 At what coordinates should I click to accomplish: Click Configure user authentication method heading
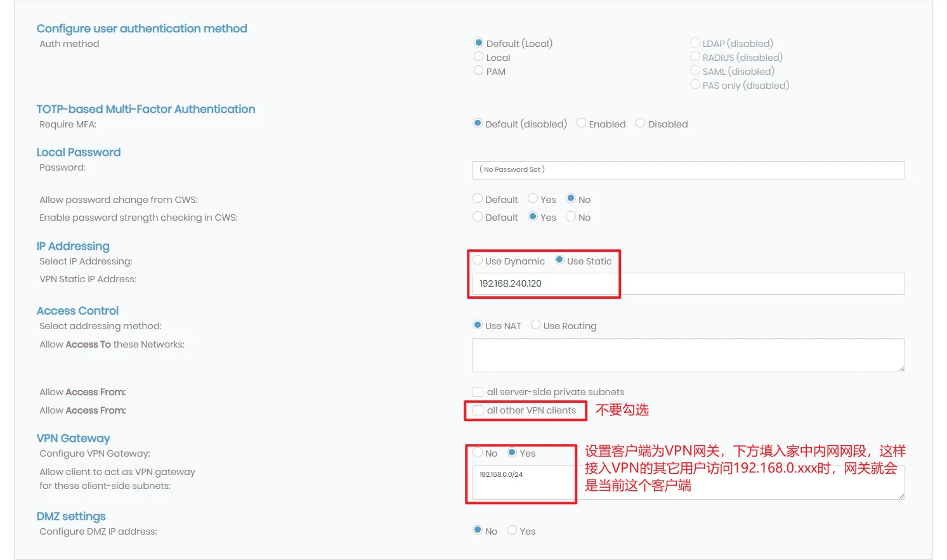coord(141,29)
